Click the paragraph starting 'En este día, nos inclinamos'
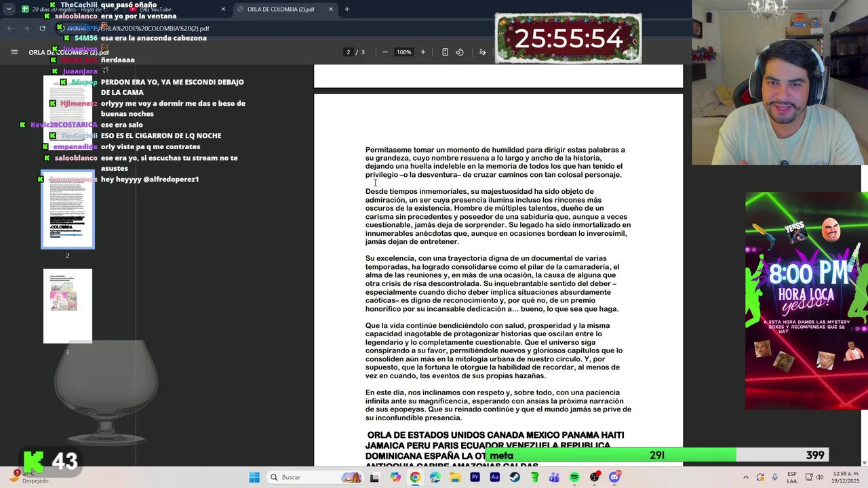Viewport: 868px width, 488px height. [x=498, y=405]
